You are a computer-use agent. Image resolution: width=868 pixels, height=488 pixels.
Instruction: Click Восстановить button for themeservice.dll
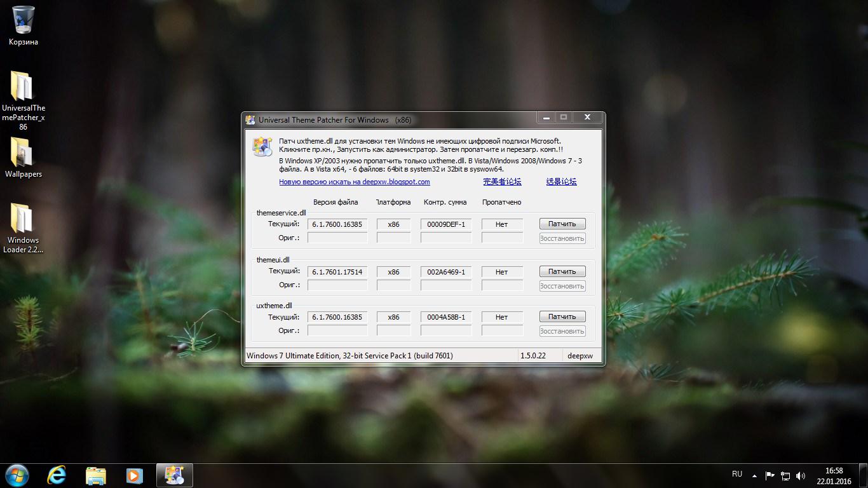point(562,238)
